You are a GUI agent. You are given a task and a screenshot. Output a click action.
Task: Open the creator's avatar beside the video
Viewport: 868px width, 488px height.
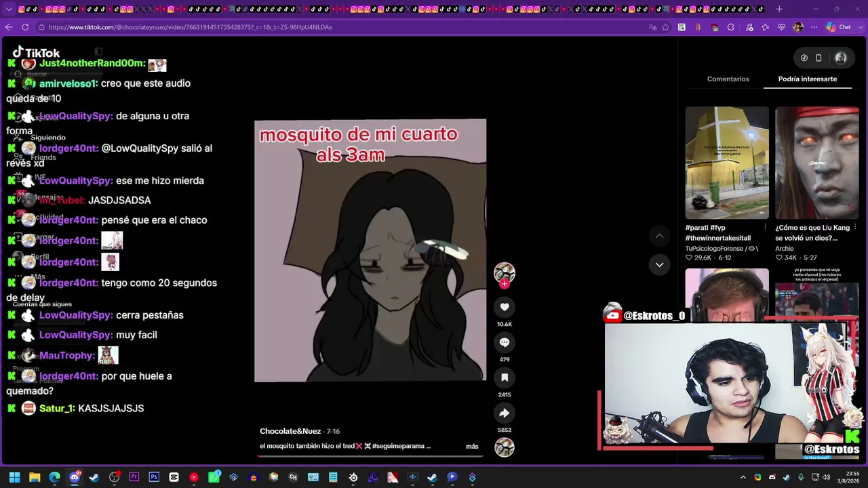tap(505, 272)
